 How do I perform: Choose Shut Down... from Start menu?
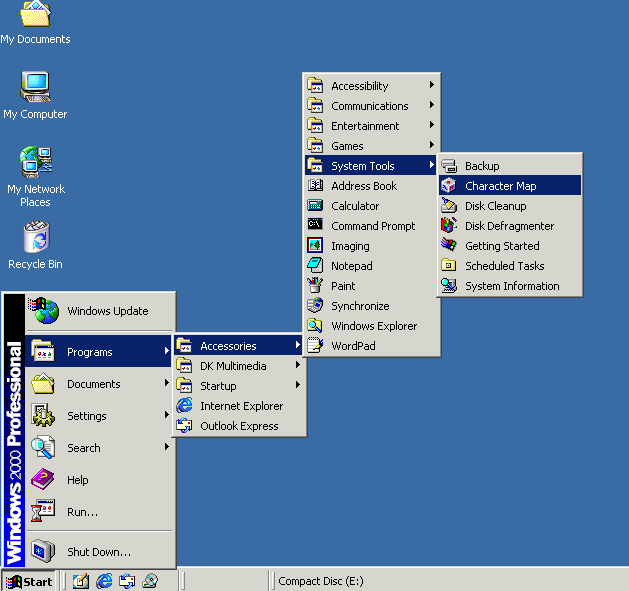[98, 552]
